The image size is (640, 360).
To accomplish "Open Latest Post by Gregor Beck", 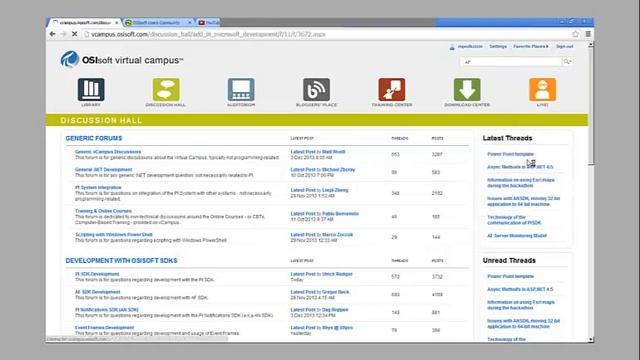I will (x=320, y=292).
